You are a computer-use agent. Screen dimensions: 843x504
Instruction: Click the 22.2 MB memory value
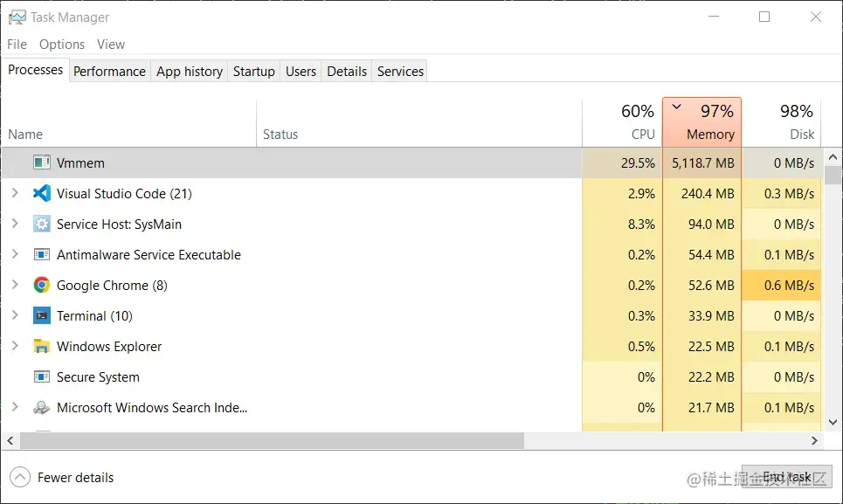click(x=711, y=377)
